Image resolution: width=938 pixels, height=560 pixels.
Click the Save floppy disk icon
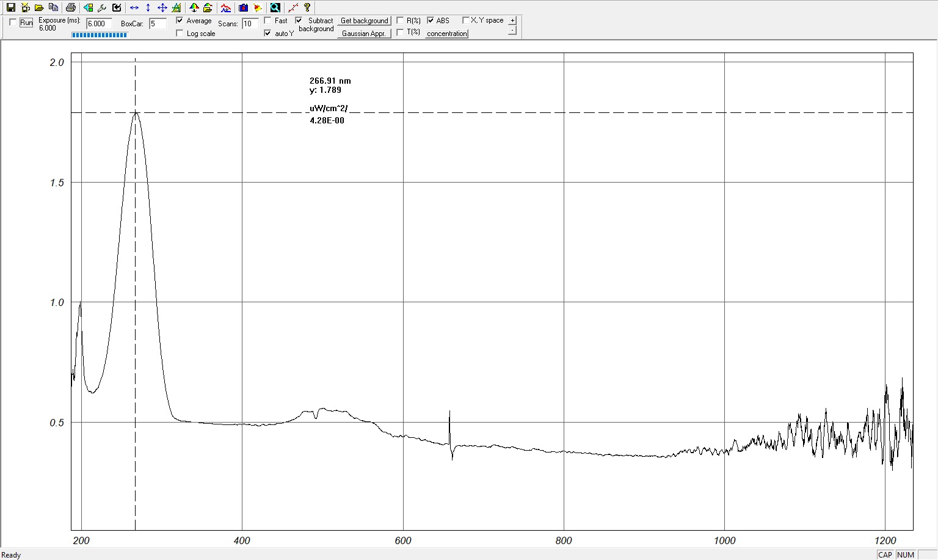pos(10,8)
